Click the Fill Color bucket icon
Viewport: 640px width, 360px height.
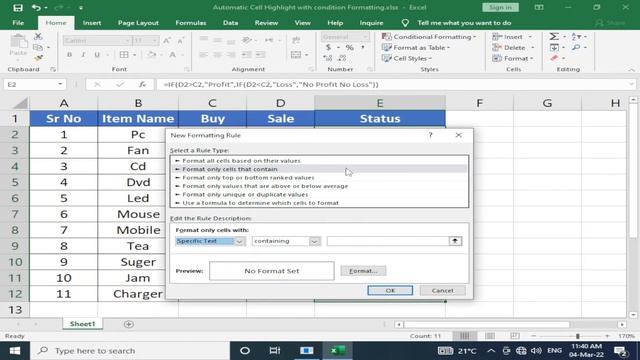tap(151, 55)
